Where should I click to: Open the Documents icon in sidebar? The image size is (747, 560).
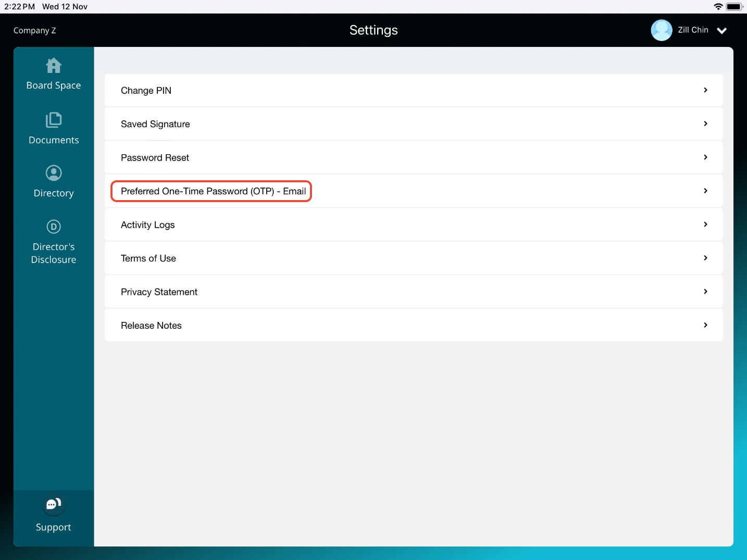click(54, 120)
